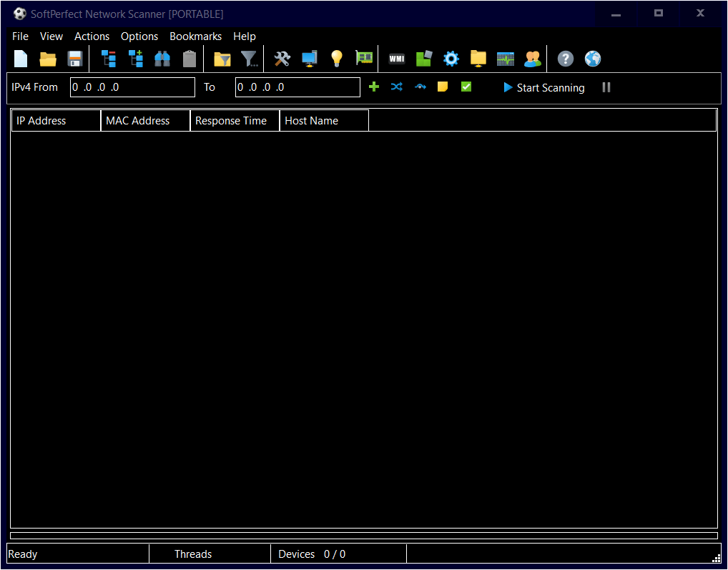Screen dimensions: 728x570
Task: Close the Network Scanner window
Action: (701, 14)
